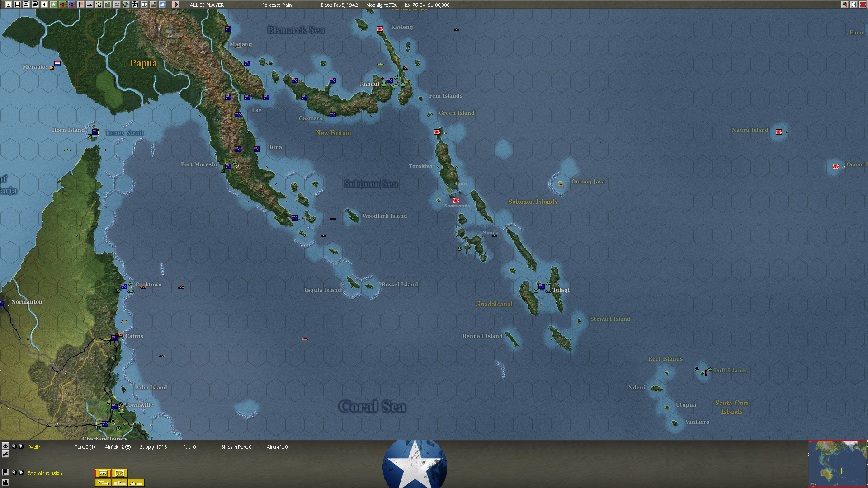The width and height of the screenshot is (868, 488).
Task: Click the 'Supply: 1713' value
Action: pyautogui.click(x=153, y=447)
